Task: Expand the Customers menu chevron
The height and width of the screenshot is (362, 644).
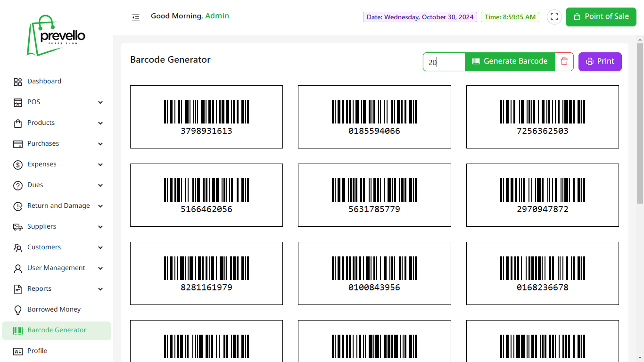Action: point(100,247)
